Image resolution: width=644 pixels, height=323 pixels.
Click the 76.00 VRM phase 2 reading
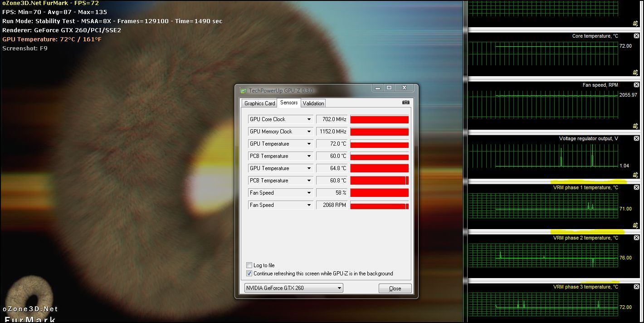point(625,258)
